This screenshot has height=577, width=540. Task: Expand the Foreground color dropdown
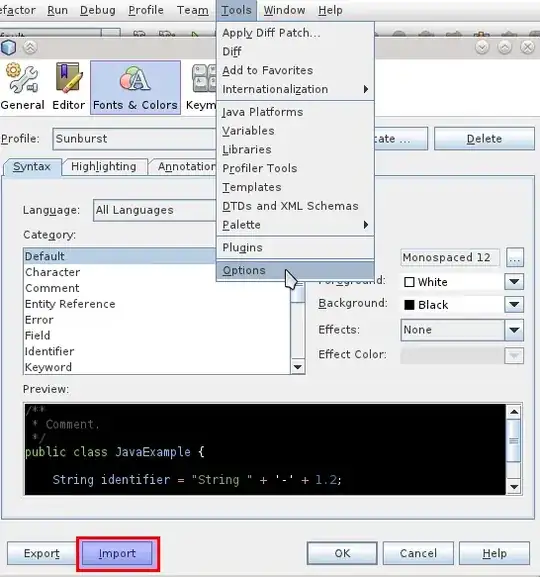click(x=514, y=282)
